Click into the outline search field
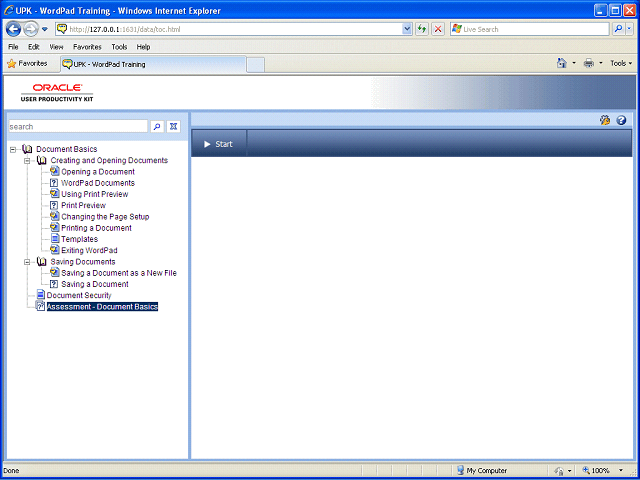Screen dimensions: 640x480 tap(78, 127)
